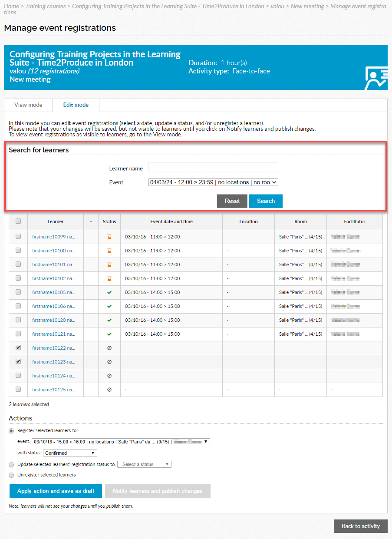Focus the Learner name input field
The width and height of the screenshot is (392, 539).
pyautogui.click(x=213, y=168)
